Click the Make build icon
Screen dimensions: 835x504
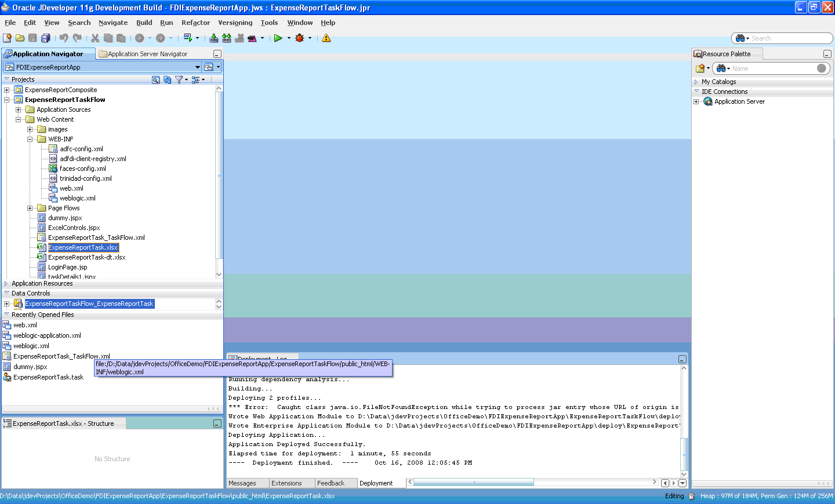pos(214,38)
